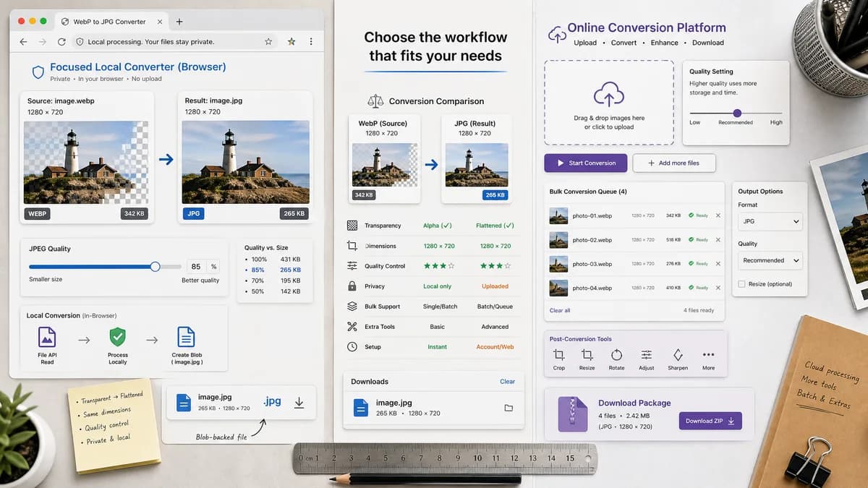Click the Download ZIP button
Screen dimensions: 868x488
click(710, 421)
